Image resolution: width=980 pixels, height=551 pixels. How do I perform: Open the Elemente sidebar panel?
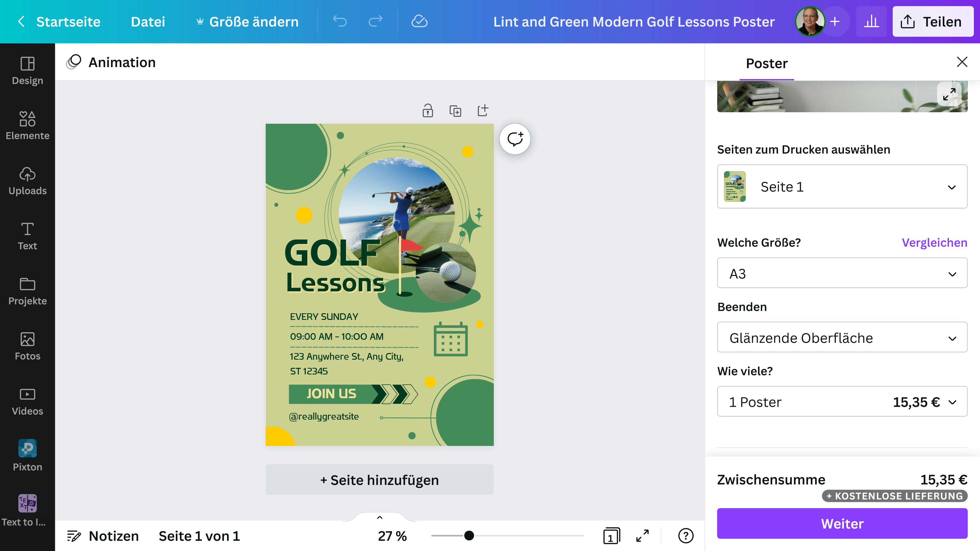[x=27, y=125]
